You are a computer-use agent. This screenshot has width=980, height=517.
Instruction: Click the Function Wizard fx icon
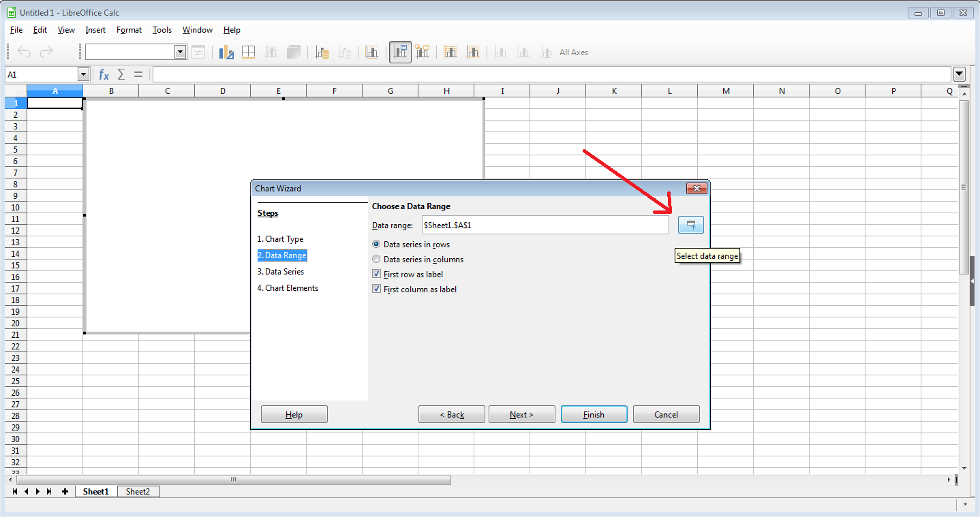coord(104,74)
